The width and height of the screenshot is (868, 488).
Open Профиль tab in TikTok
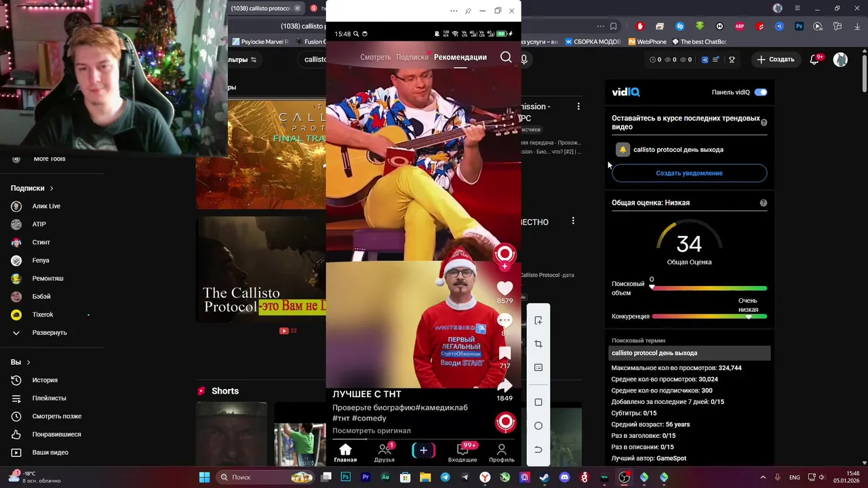click(502, 453)
